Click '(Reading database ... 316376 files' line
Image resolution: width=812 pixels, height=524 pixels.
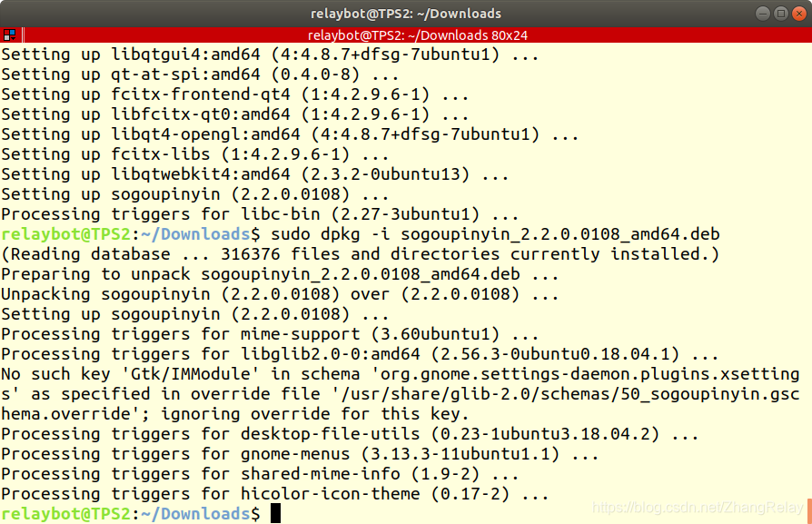361,254
